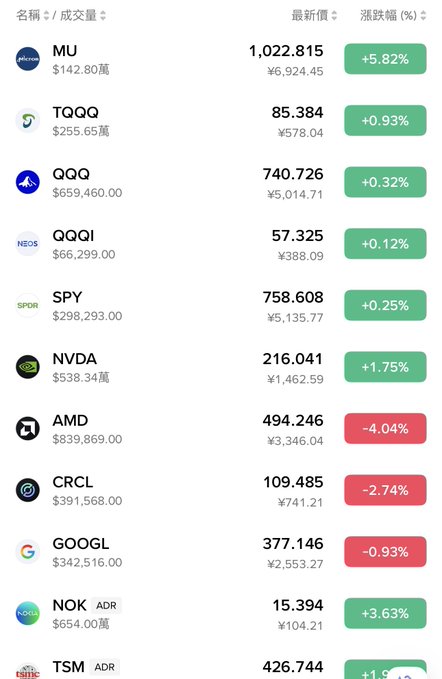Open the NVIDIA logo icon
Screen dimensions: 442x679
pyautogui.click(x=28, y=367)
